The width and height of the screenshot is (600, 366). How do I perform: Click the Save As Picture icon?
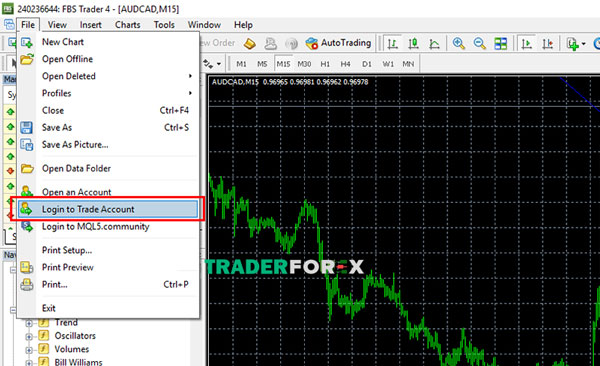pyautogui.click(x=27, y=145)
